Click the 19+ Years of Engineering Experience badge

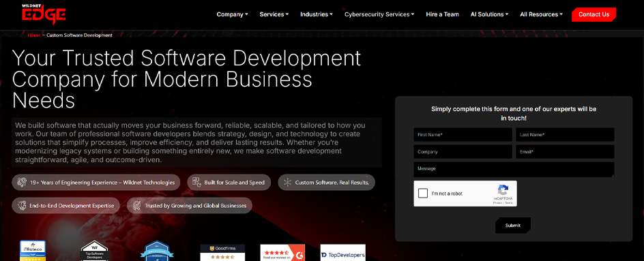tap(96, 183)
